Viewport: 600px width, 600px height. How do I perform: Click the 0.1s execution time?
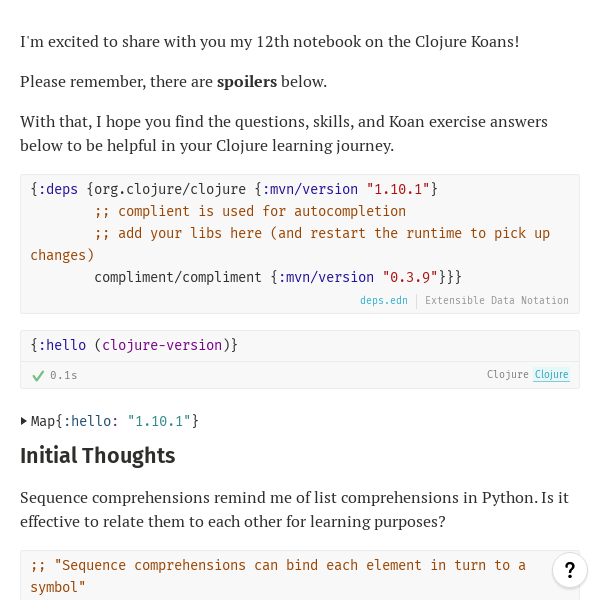tap(63, 376)
